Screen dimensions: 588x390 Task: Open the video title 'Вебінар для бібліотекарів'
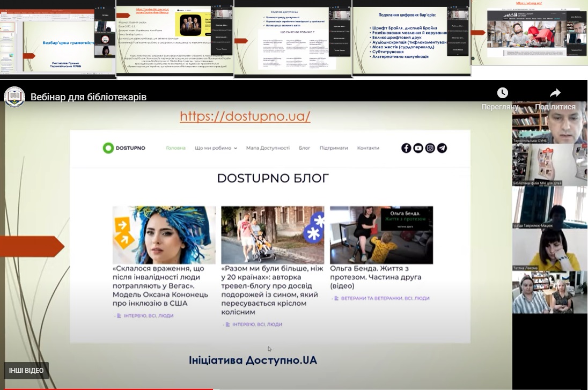tap(89, 97)
